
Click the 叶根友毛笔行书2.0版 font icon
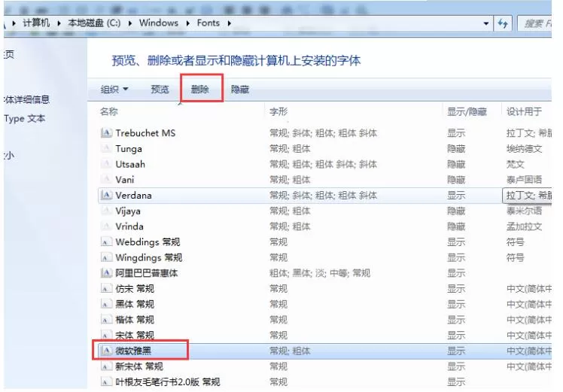[x=106, y=382]
